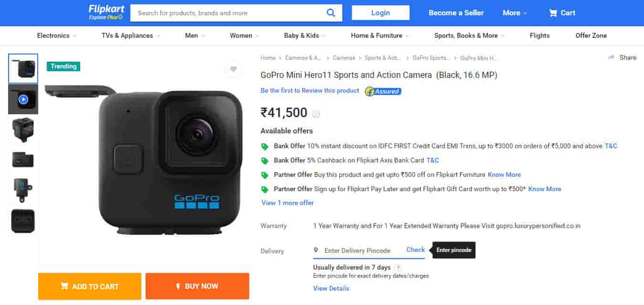Click the Buy Now button
Image resolution: width=644 pixels, height=305 pixels.
(x=197, y=286)
